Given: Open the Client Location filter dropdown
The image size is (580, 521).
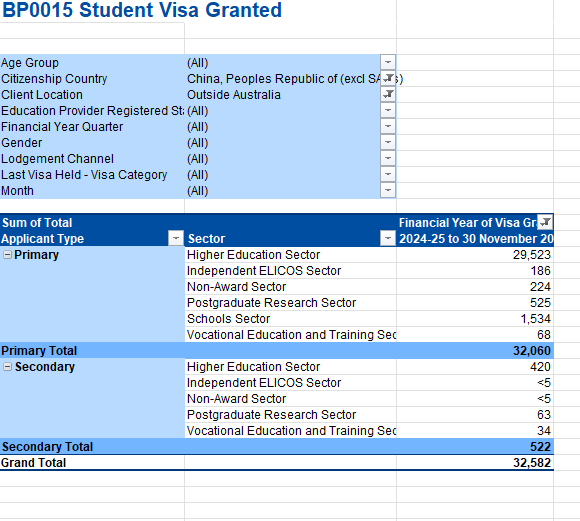Looking at the screenshot, I should (388, 94).
